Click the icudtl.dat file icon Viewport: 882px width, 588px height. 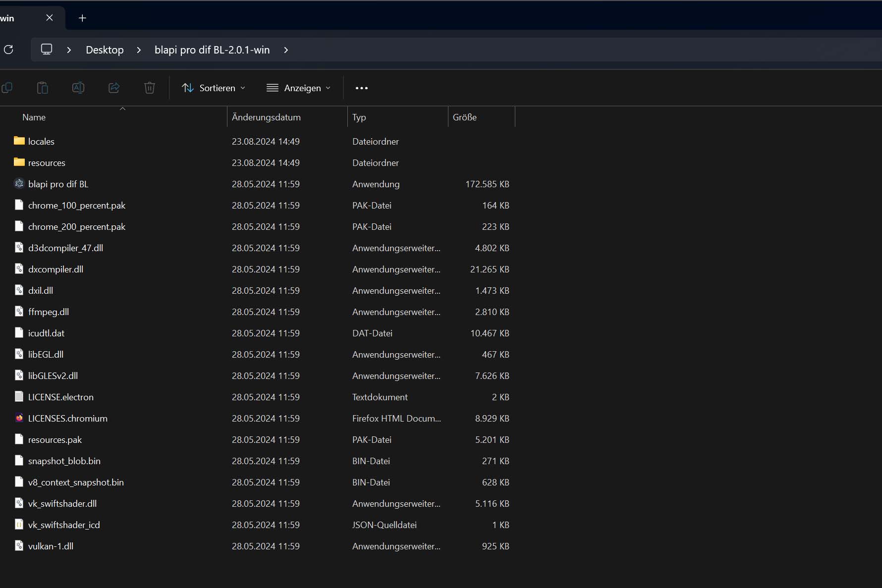click(x=19, y=332)
